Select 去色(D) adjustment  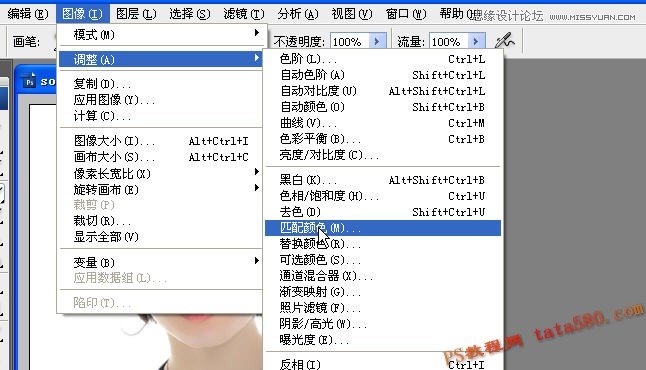(x=383, y=212)
